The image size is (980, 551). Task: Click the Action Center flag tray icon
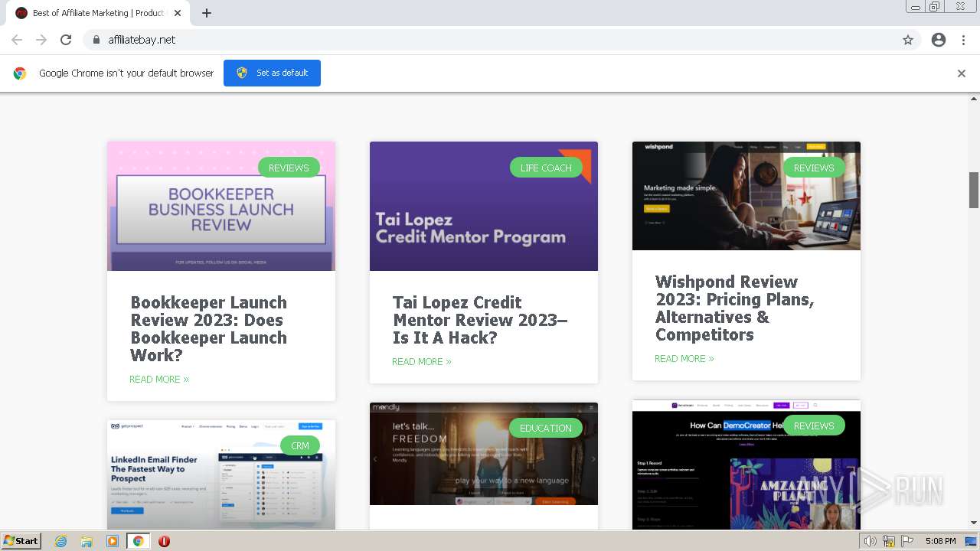pos(906,541)
